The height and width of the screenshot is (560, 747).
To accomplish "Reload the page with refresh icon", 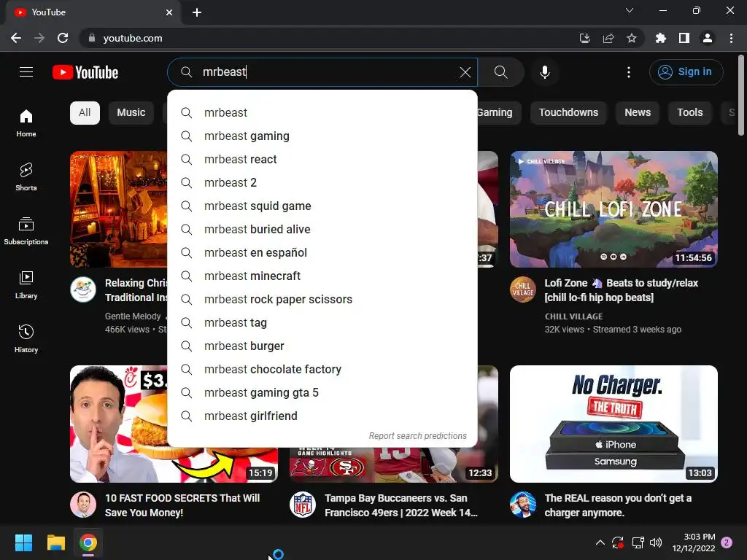I will [63, 38].
